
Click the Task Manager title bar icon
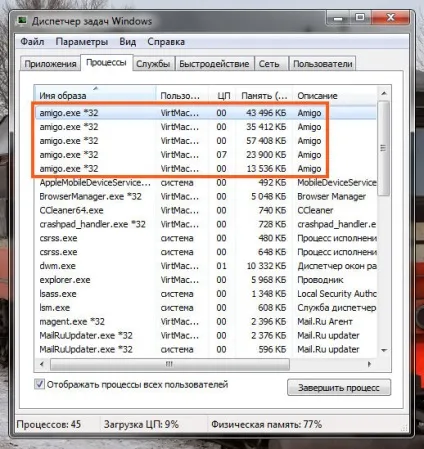pos(22,21)
